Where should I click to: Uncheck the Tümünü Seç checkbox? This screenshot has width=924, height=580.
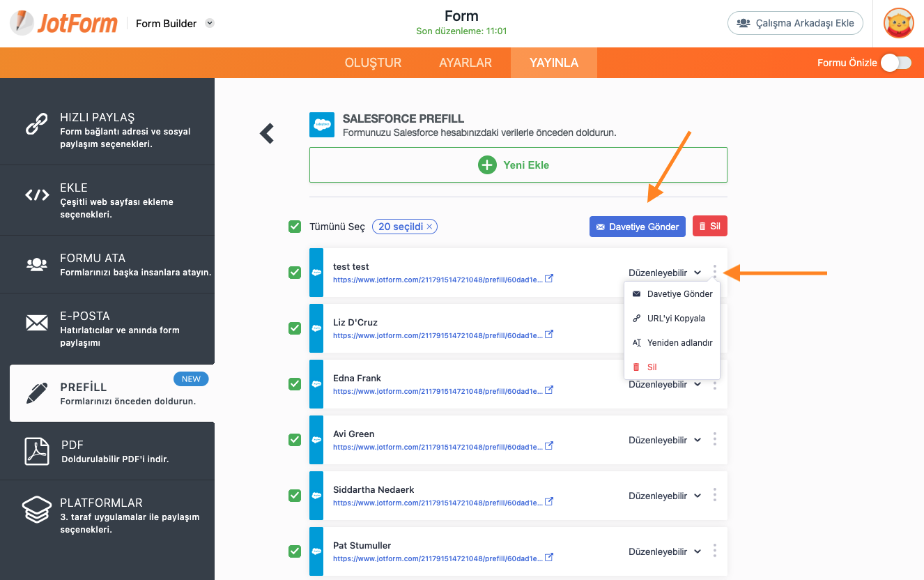295,227
